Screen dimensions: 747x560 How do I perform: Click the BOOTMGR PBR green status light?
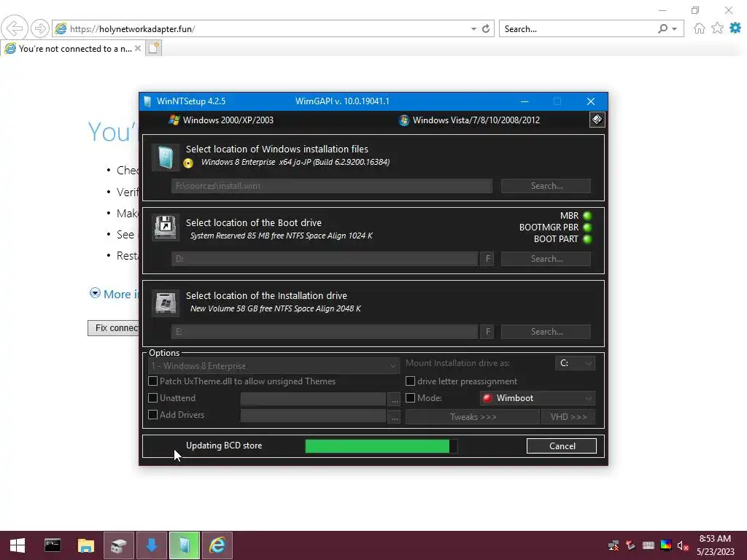[x=587, y=227]
